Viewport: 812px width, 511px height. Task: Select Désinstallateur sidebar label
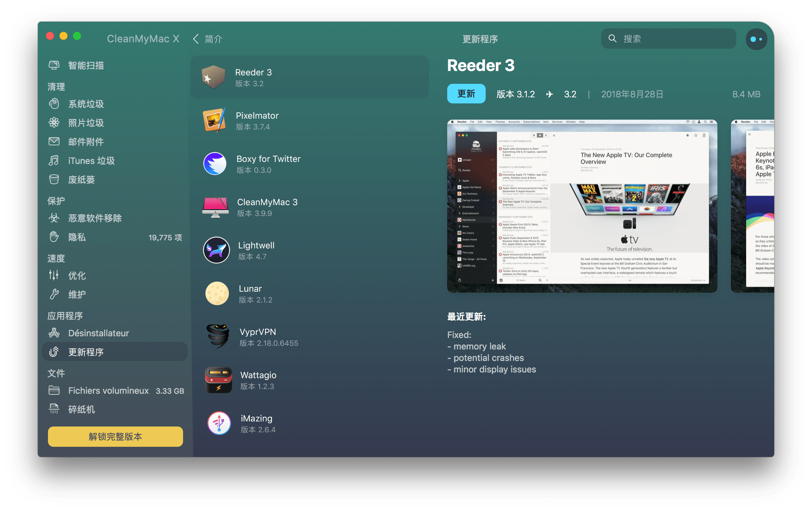(x=99, y=333)
